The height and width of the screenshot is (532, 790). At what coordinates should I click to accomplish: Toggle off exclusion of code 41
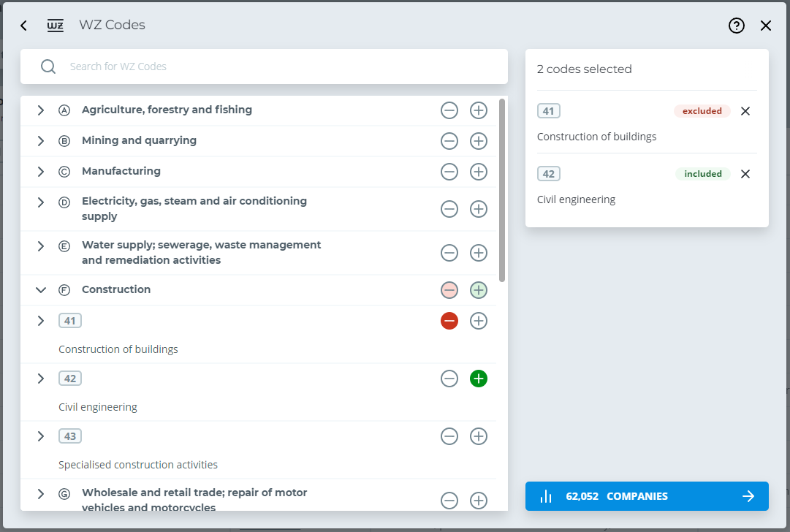pos(449,321)
